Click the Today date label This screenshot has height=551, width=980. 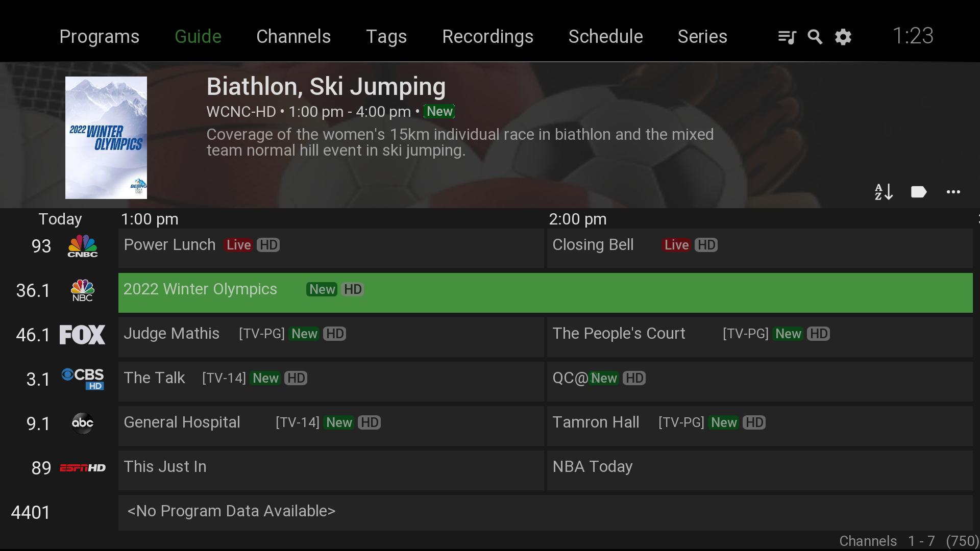coord(60,219)
